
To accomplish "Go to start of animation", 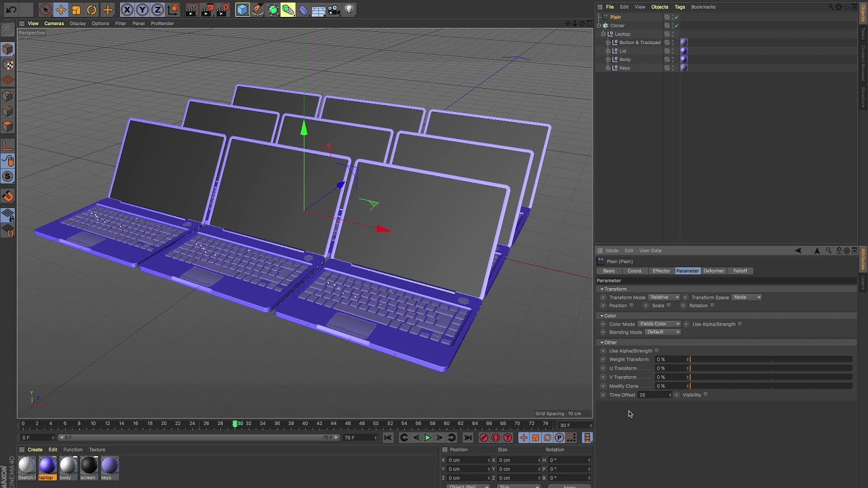I will click(388, 438).
